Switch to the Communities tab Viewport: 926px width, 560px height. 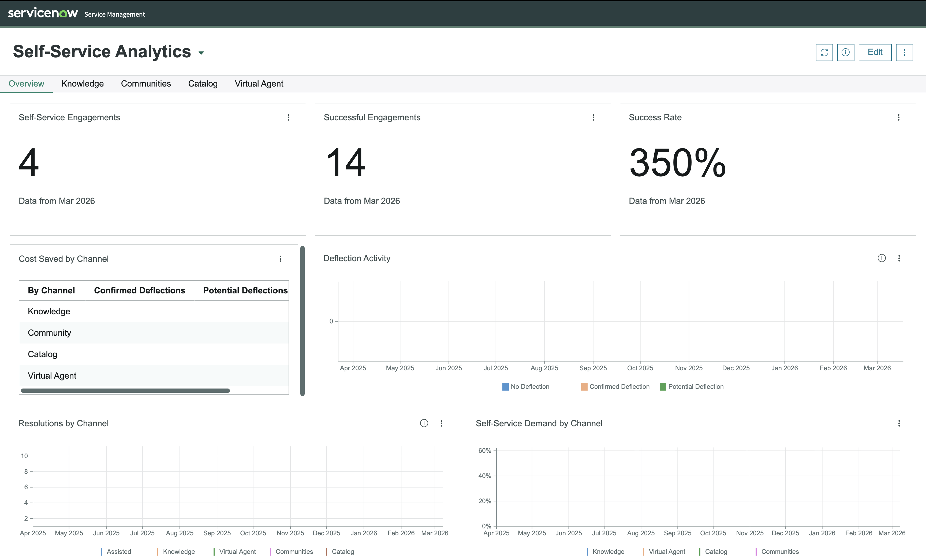[x=146, y=83]
